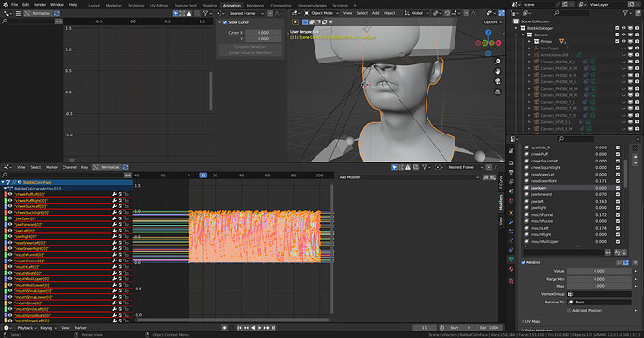Click the Max range slider field
Screen dimensions: 644x338
[599, 286]
